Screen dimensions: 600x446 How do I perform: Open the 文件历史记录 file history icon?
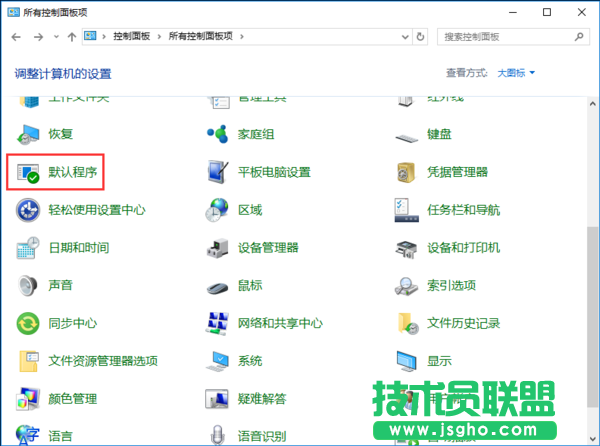408,324
